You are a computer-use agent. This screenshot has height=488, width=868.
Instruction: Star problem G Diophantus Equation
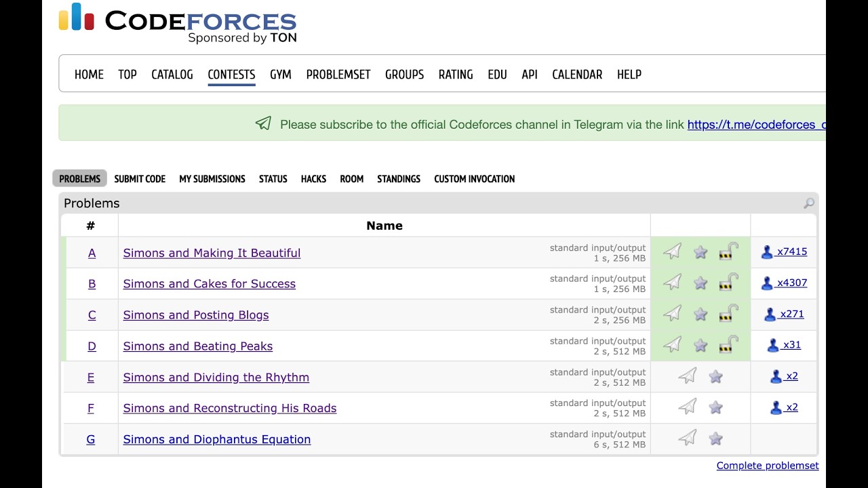(715, 439)
